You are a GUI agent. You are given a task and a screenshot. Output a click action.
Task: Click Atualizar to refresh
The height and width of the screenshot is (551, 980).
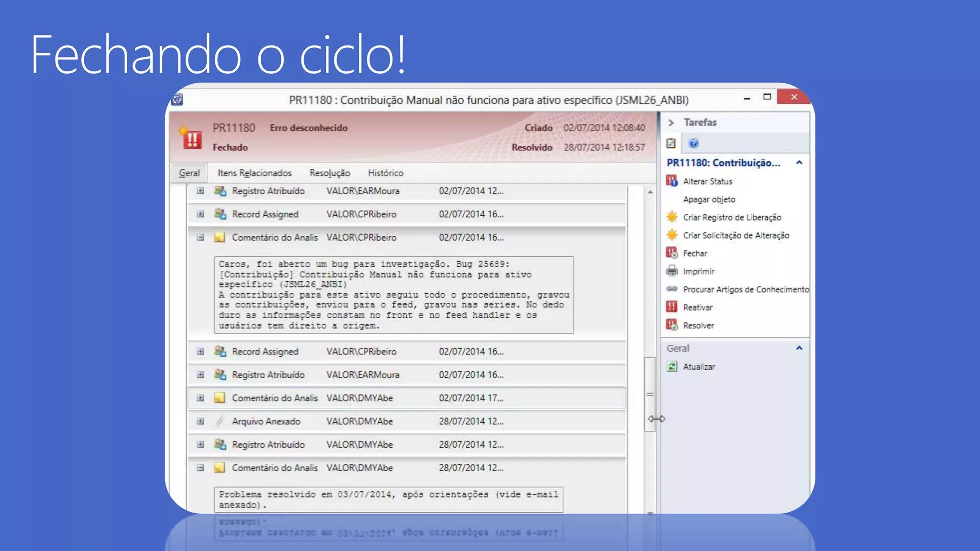tap(699, 367)
